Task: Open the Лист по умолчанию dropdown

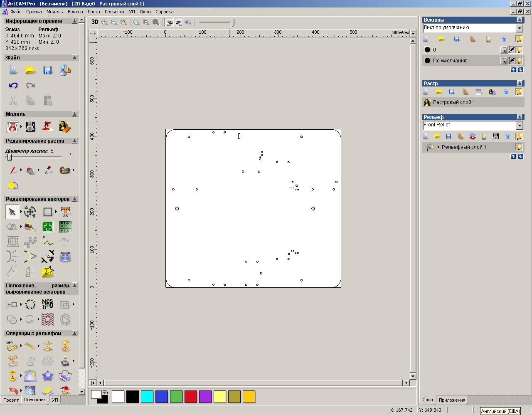Action: coord(519,28)
